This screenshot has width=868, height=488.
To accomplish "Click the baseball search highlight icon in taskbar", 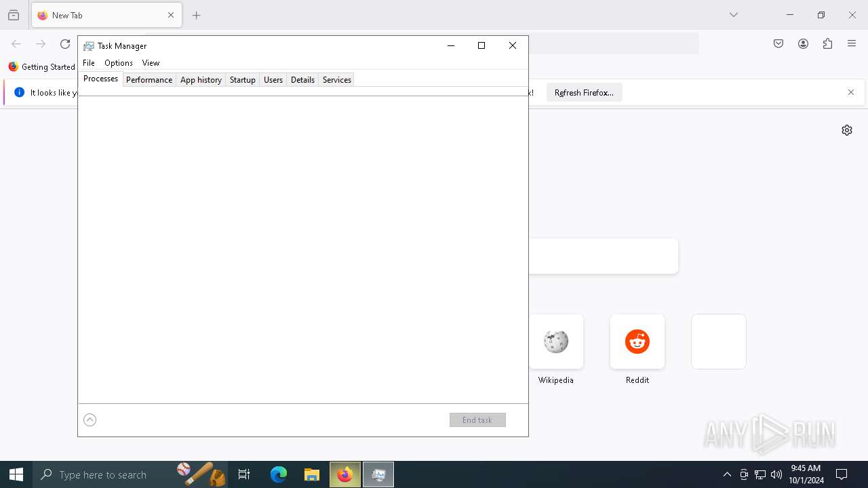I will coord(201,474).
